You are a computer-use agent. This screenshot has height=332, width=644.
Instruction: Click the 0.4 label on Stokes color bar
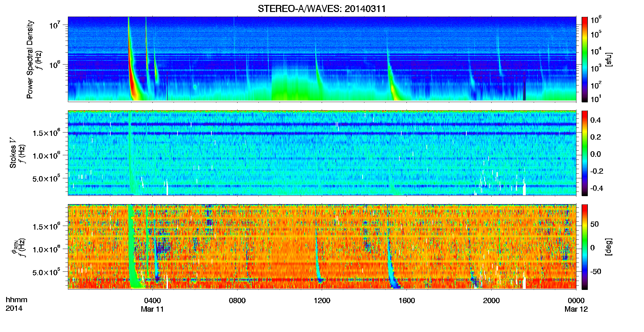[595, 120]
